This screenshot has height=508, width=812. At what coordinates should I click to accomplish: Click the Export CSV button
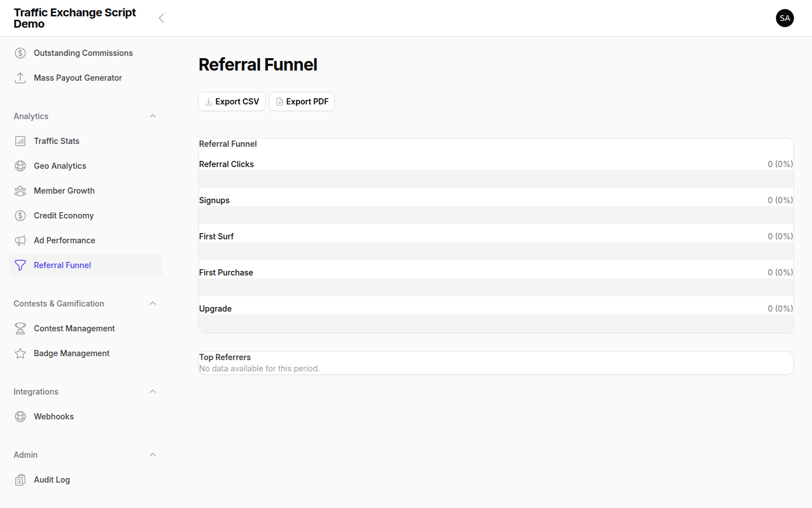pos(232,102)
